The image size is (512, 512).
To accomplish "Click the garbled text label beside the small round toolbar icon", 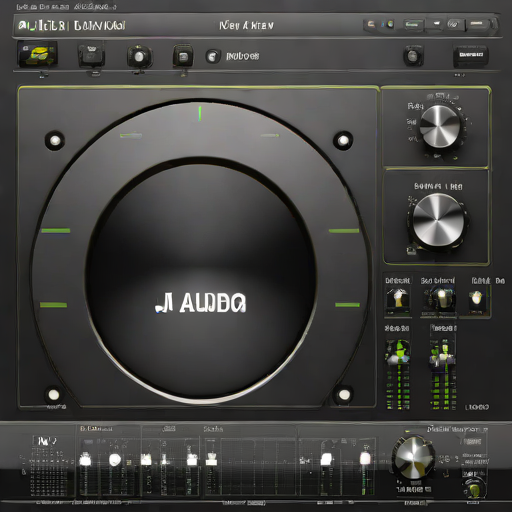I will coord(243,56).
